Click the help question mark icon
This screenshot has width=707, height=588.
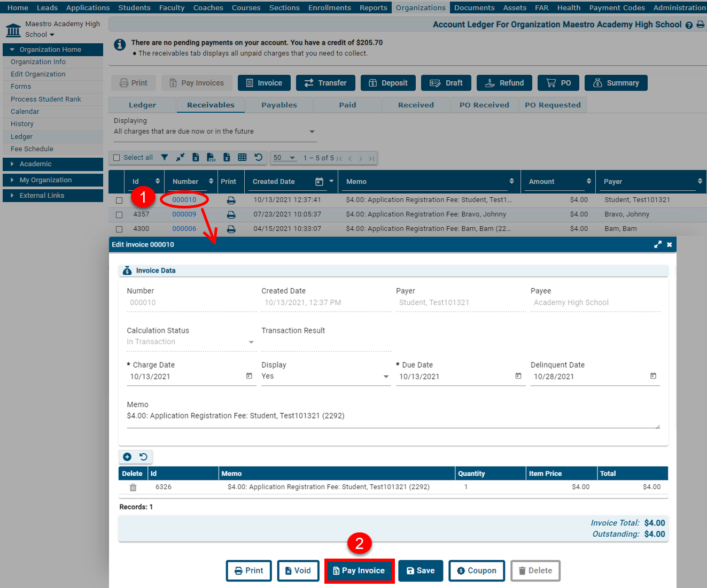tap(689, 25)
